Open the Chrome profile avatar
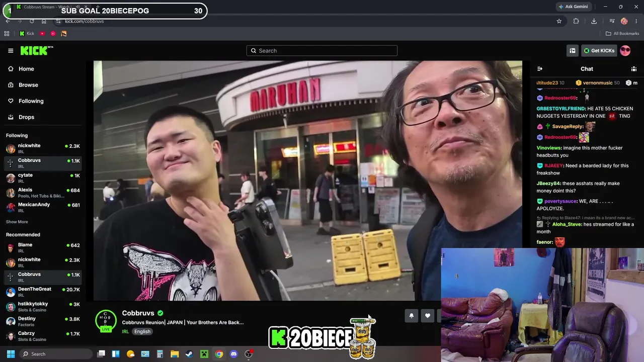This screenshot has width=644, height=362. click(624, 21)
